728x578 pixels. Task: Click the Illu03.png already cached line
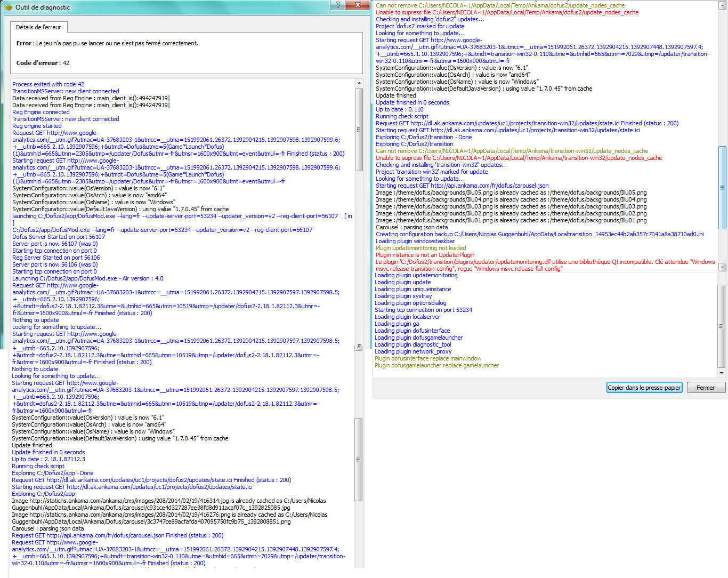pos(511,206)
